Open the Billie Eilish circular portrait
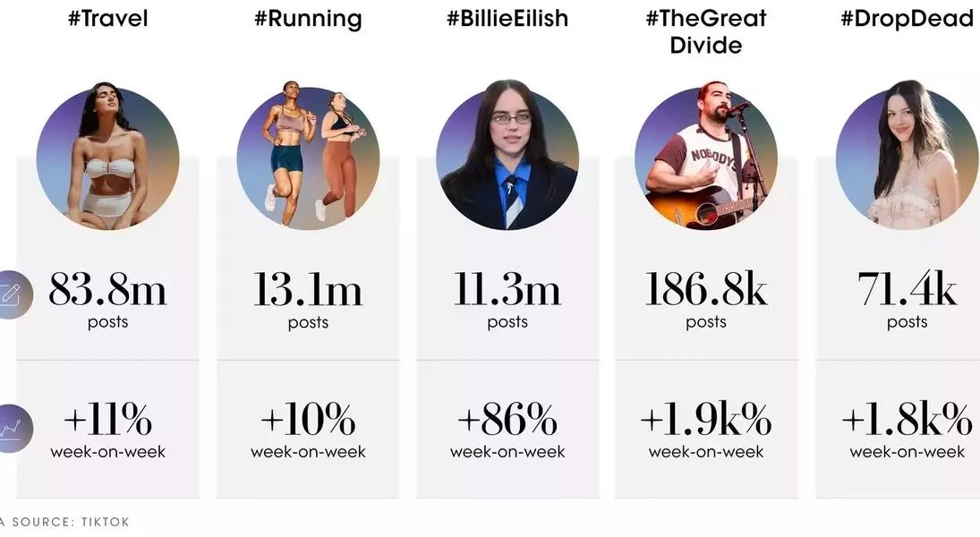 pyautogui.click(x=507, y=156)
